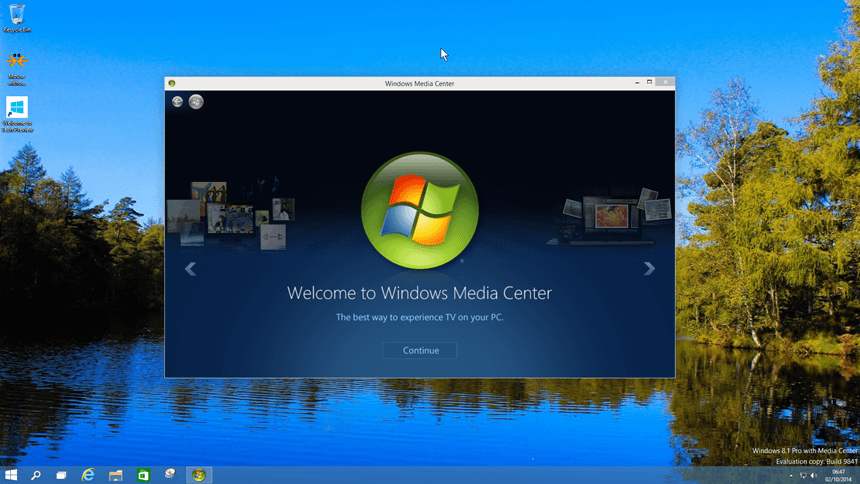This screenshot has width=860, height=484.
Task: Click the Continue button in Media Center
Action: [420, 350]
